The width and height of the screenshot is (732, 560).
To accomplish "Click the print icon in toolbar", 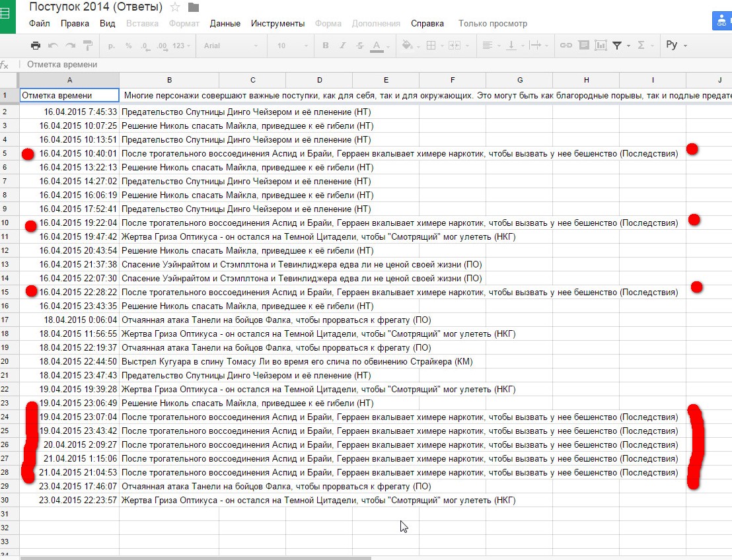I will coord(36,46).
